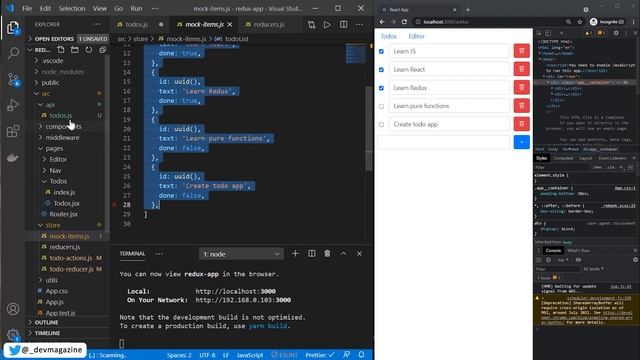Image resolution: width=640 pixels, height=360 pixels.
Task: Click JavaScript language mode in status bar
Action: (x=250, y=355)
